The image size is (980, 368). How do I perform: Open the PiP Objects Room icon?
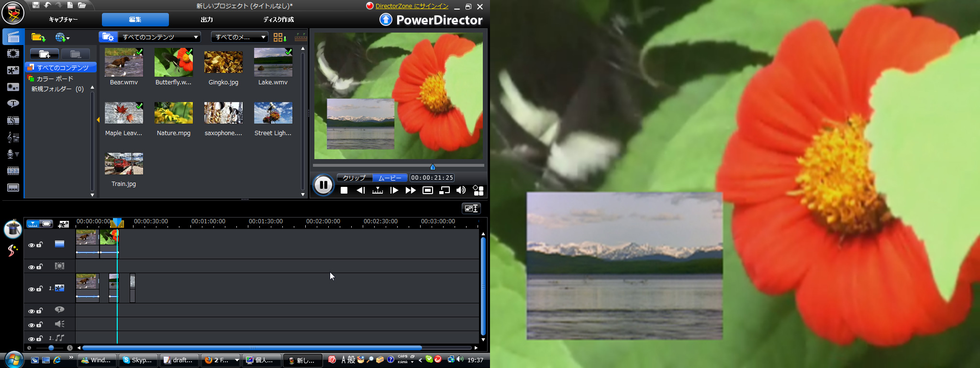[13, 70]
